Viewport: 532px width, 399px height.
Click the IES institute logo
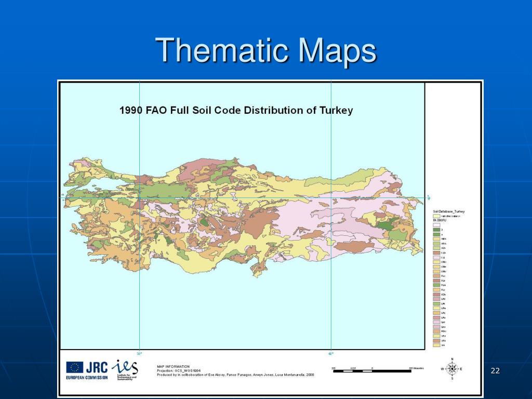tap(125, 369)
